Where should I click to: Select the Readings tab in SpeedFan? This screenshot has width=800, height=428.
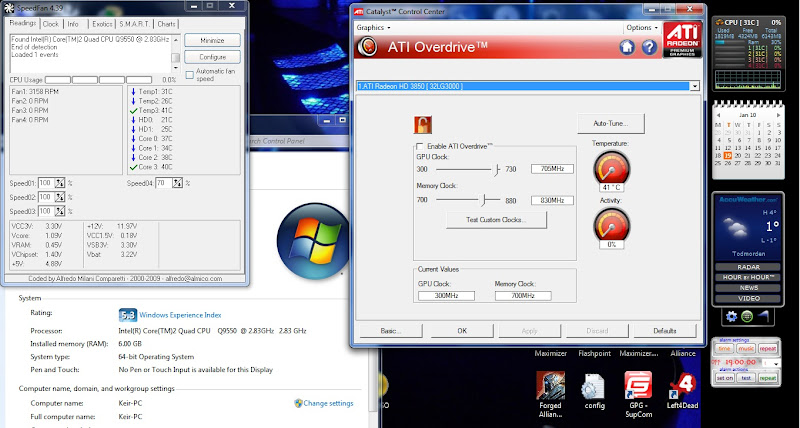click(22, 23)
